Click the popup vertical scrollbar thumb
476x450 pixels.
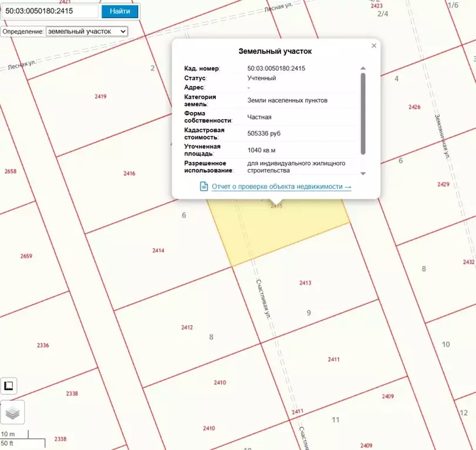(x=363, y=114)
